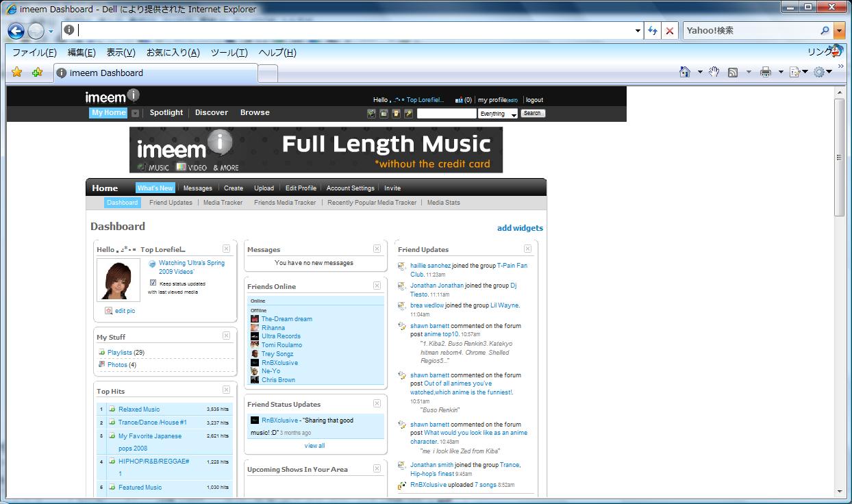This screenshot has width=852, height=504.
Task: Click the Playlists icon in My Stuff
Action: tap(101, 352)
